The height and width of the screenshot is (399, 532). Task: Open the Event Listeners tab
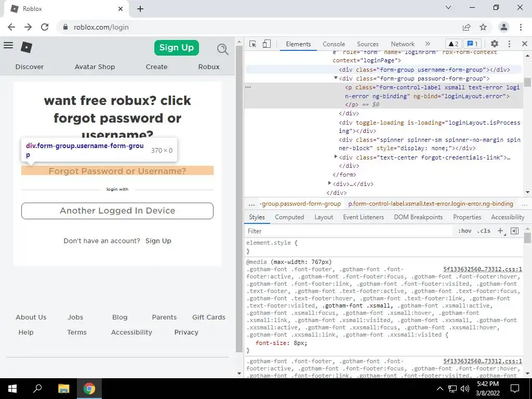(x=363, y=217)
